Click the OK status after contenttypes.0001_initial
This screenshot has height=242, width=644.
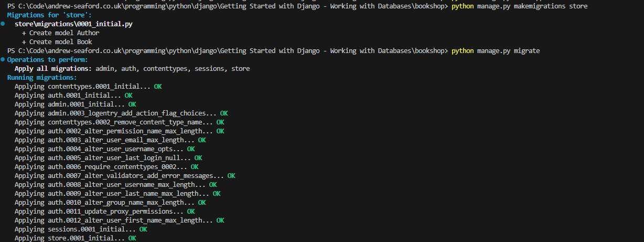pyautogui.click(x=158, y=87)
